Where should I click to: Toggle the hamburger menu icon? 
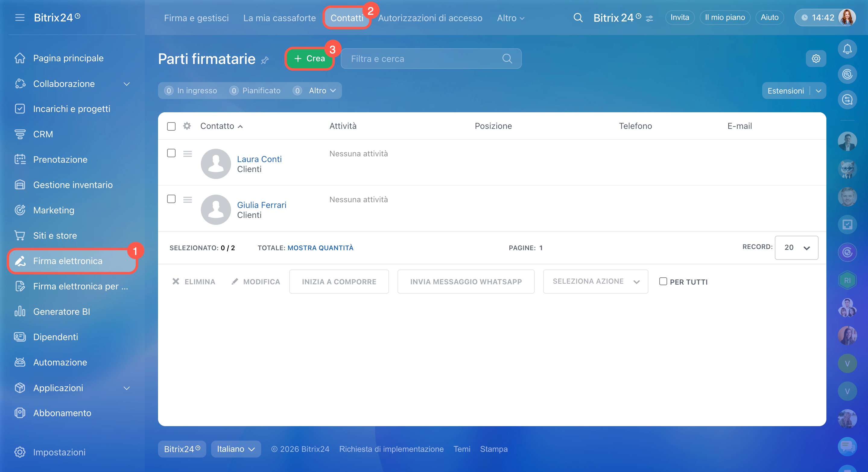(x=20, y=18)
